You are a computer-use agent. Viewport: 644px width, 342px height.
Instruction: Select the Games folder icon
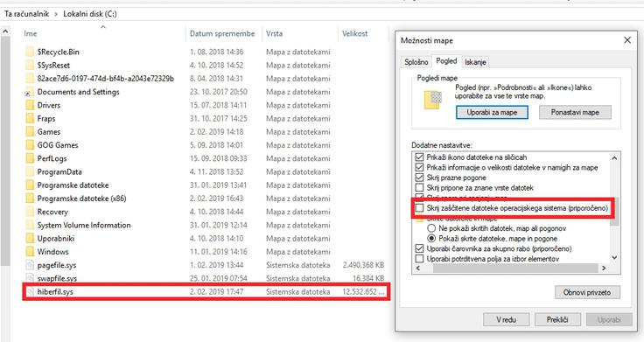click(30, 132)
